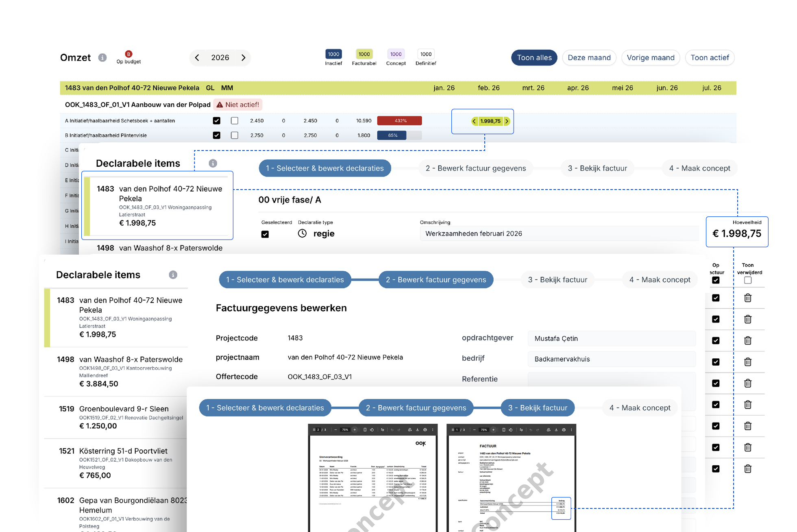The image size is (797, 532).
Task: Go to the year after 2026
Action: pyautogui.click(x=244, y=58)
